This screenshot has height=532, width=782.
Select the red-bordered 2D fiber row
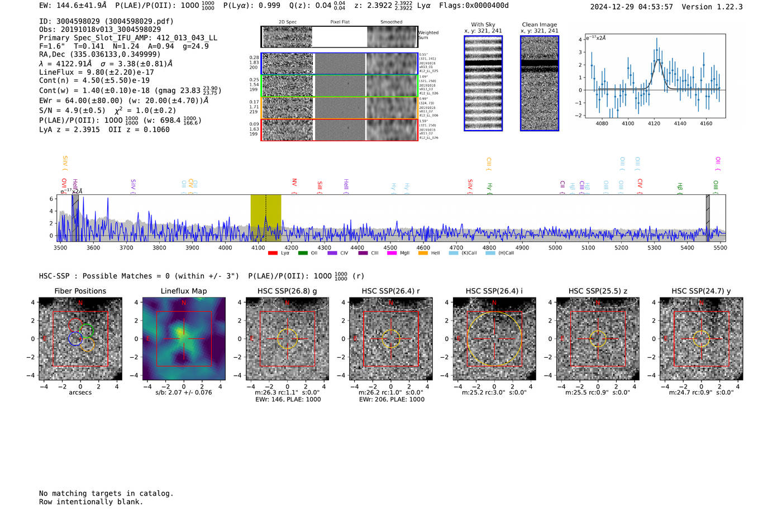tap(339, 130)
